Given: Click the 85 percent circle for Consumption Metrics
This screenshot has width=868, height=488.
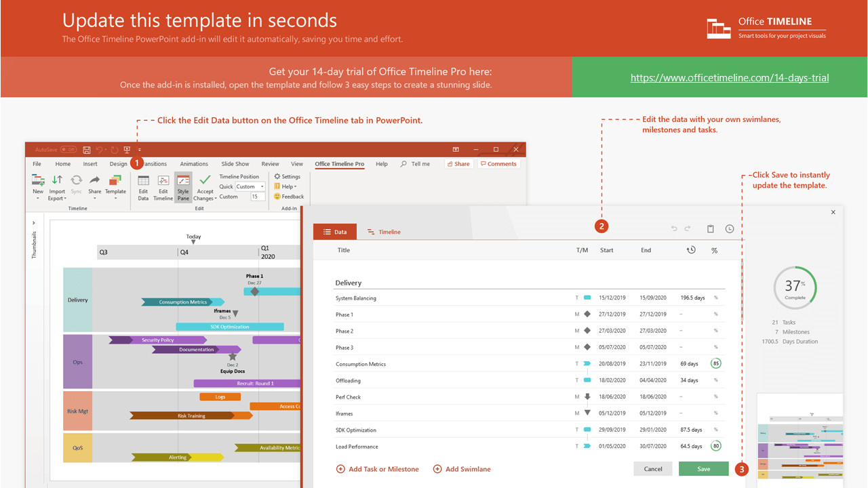Looking at the screenshot, I should click(715, 364).
